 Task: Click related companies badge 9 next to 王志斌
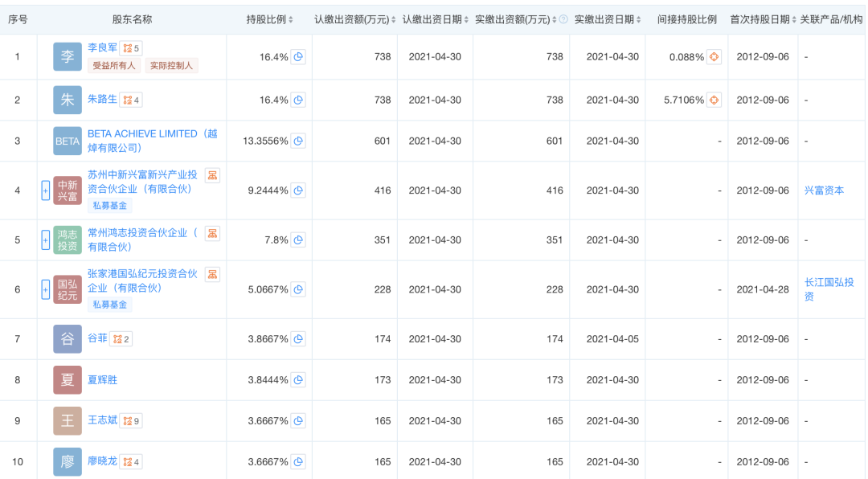click(131, 421)
